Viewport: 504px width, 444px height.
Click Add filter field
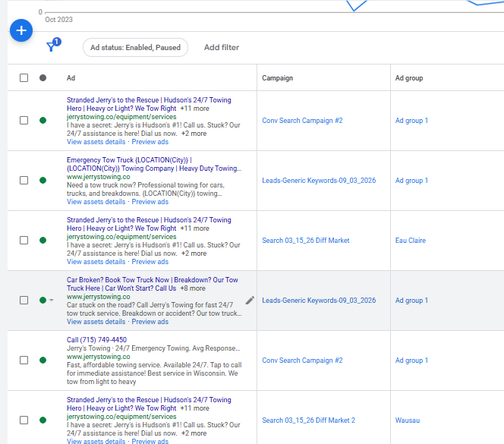point(222,48)
